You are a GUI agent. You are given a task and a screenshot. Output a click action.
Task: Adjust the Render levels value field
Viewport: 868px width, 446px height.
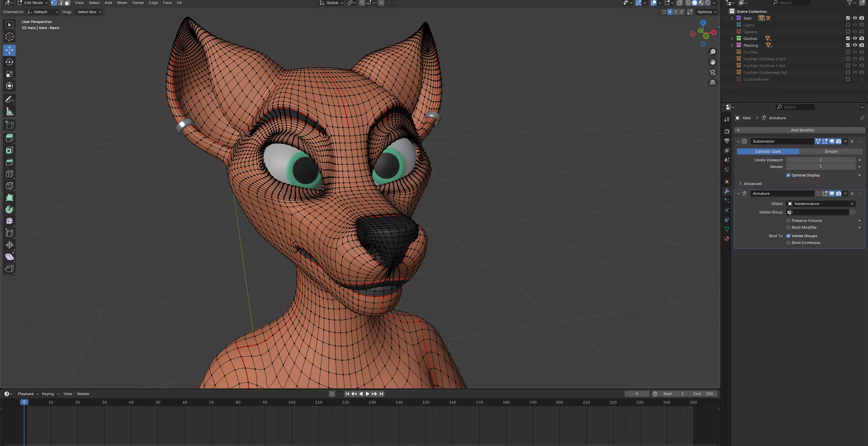[821, 167]
